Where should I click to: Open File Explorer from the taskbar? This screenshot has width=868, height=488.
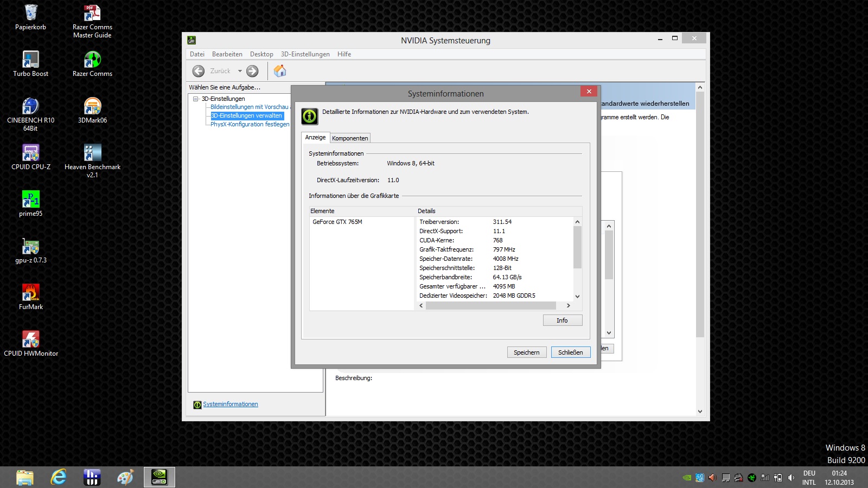[x=25, y=477]
